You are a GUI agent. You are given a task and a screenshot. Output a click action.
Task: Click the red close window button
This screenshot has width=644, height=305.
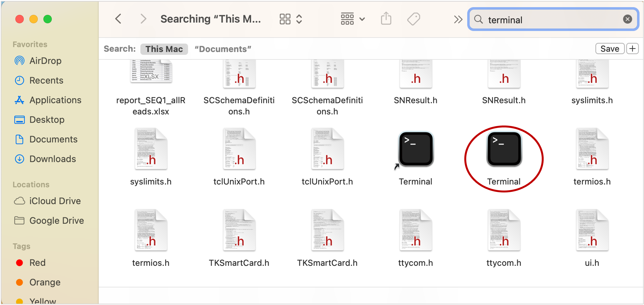point(19,19)
